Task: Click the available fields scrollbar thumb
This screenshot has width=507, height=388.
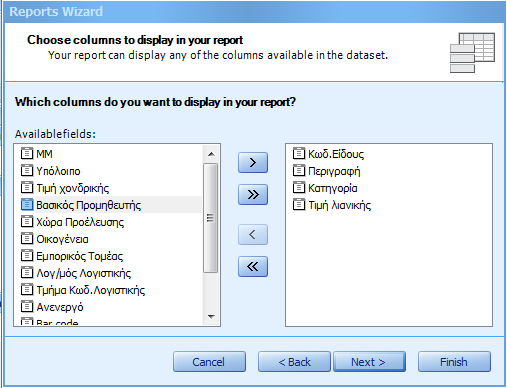Action: click(211, 218)
